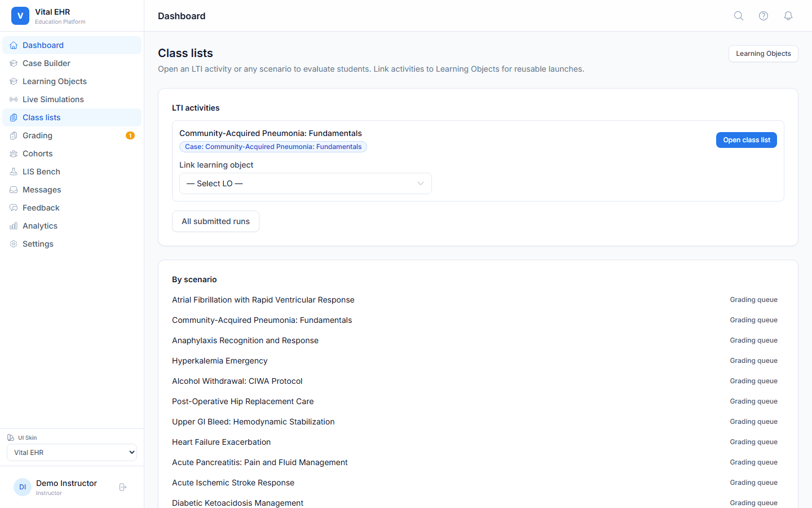This screenshot has height=508, width=812.
Task: Click the Vital EHR logo icon
Action: (20, 16)
